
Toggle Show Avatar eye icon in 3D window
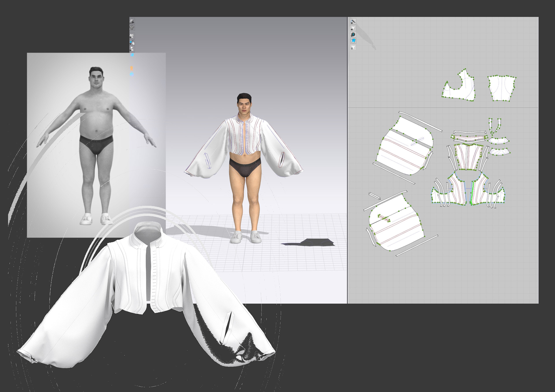[132, 49]
